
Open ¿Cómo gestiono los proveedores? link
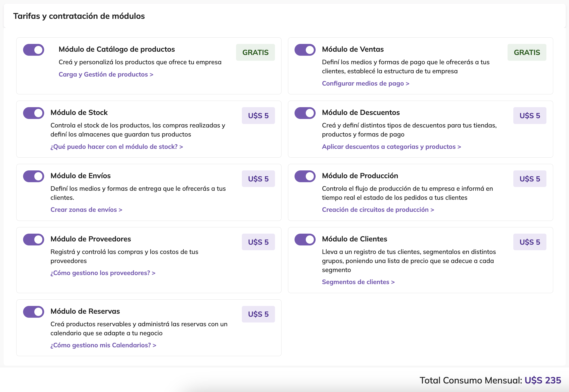[103, 273]
